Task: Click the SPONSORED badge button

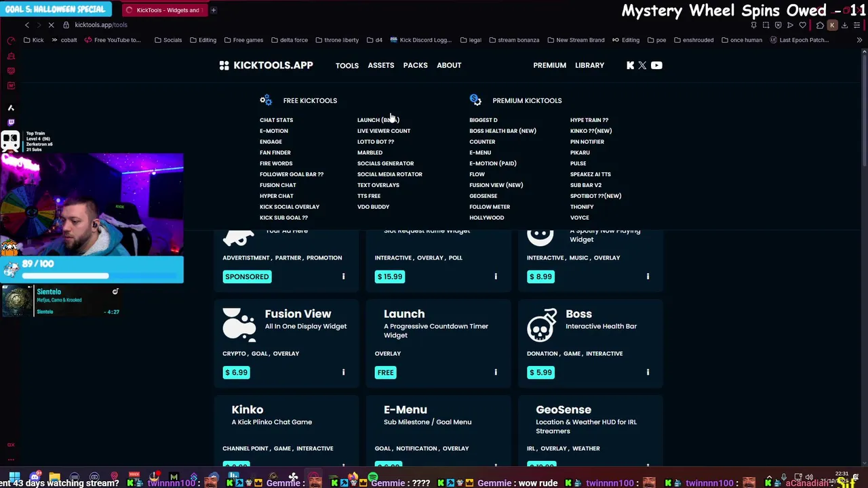Action: click(247, 277)
